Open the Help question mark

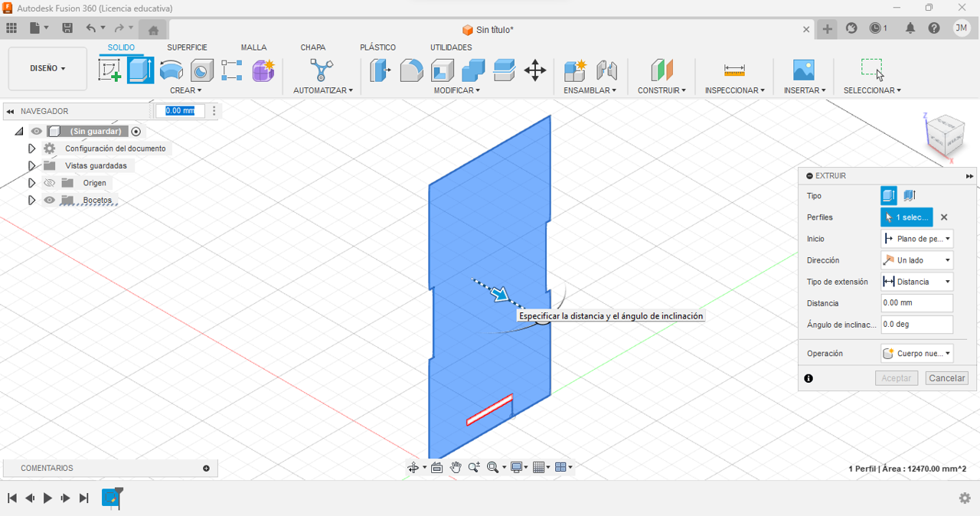[x=934, y=28]
